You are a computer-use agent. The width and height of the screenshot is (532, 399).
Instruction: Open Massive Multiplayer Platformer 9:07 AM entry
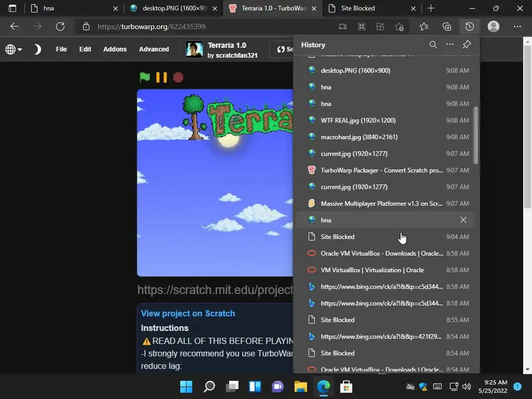coord(385,204)
